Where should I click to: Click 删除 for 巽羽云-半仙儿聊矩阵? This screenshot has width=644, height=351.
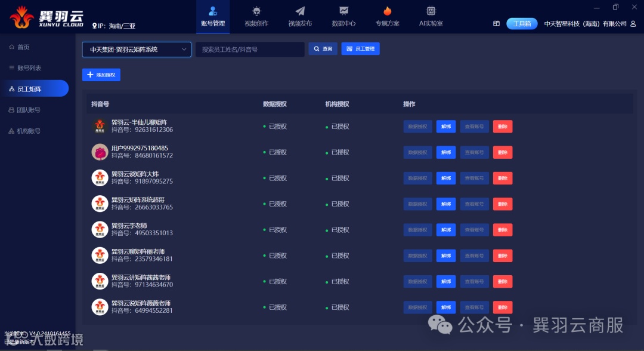tap(502, 127)
